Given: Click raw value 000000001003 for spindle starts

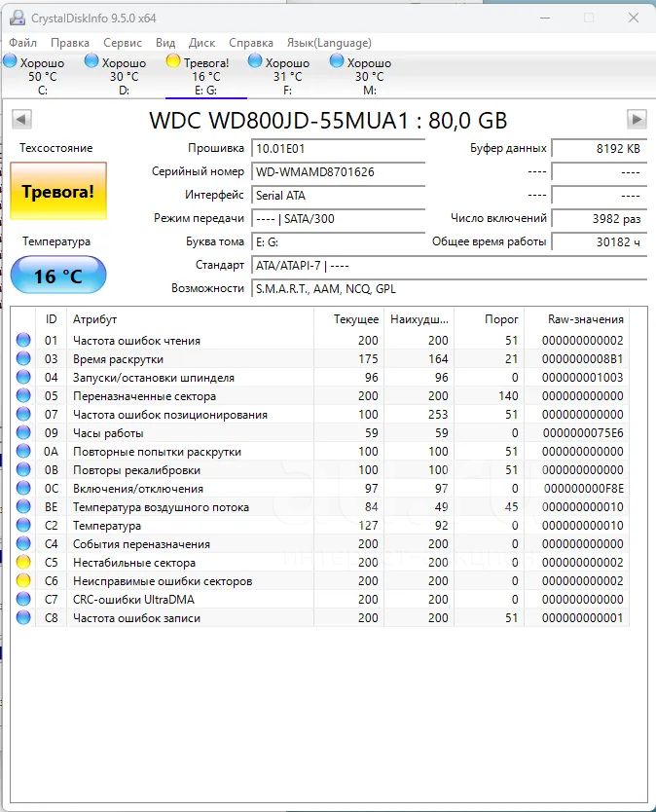Looking at the screenshot, I should (x=583, y=378).
